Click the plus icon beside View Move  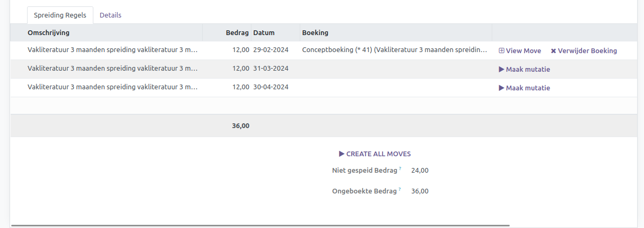pos(501,51)
